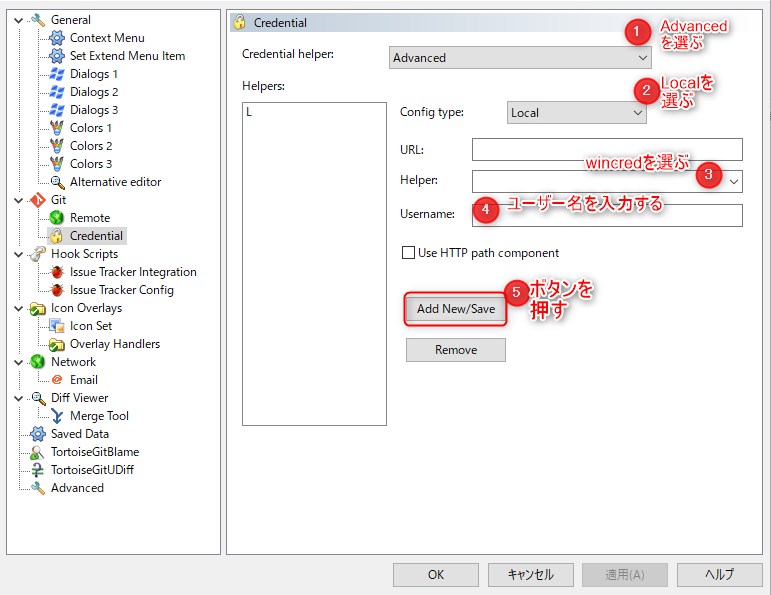Select the L entry in Helpers list

click(249, 112)
